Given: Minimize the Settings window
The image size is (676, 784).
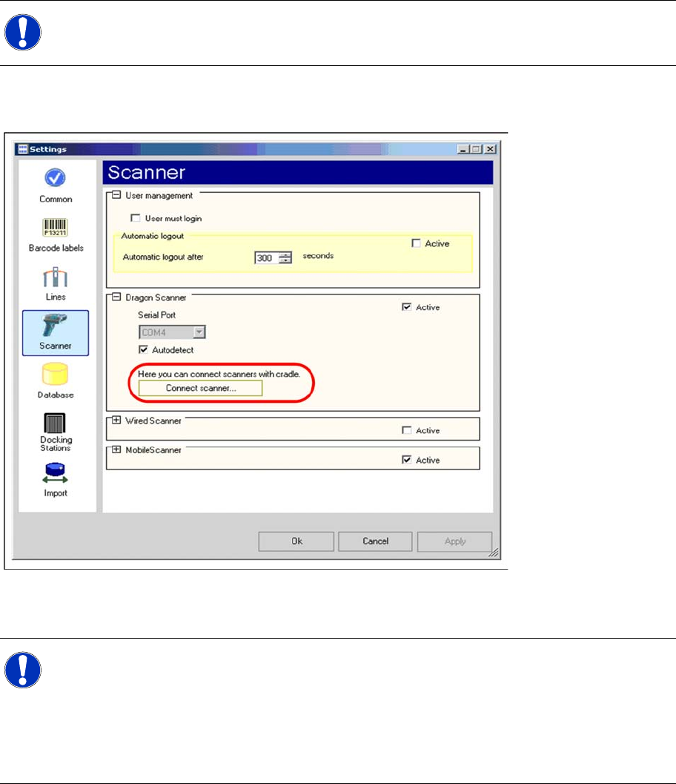Looking at the screenshot, I should [463, 149].
